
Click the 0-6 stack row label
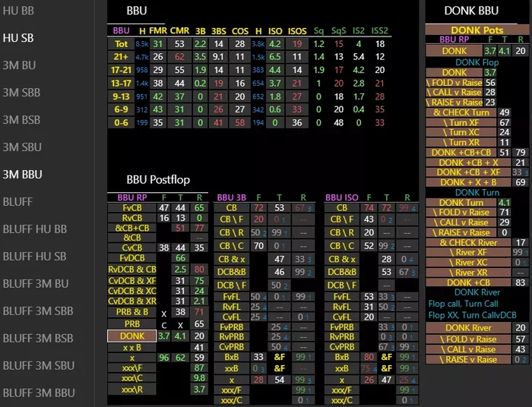pyautogui.click(x=121, y=123)
